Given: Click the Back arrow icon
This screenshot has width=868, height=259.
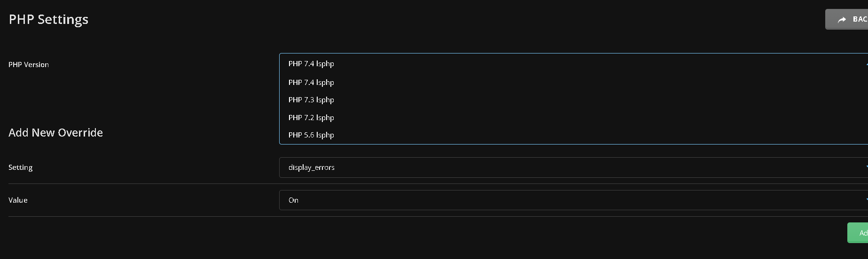Looking at the screenshot, I should tap(842, 20).
